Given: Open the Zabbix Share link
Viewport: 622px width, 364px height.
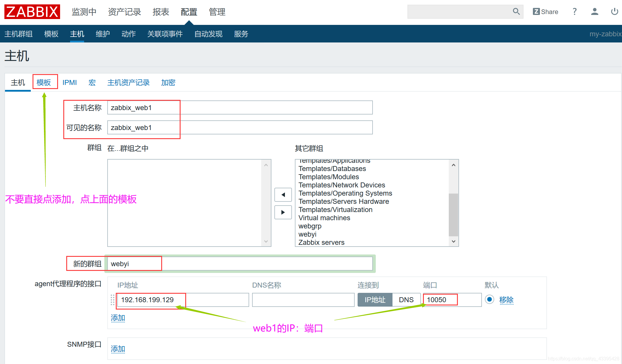Looking at the screenshot, I should click(x=545, y=12).
